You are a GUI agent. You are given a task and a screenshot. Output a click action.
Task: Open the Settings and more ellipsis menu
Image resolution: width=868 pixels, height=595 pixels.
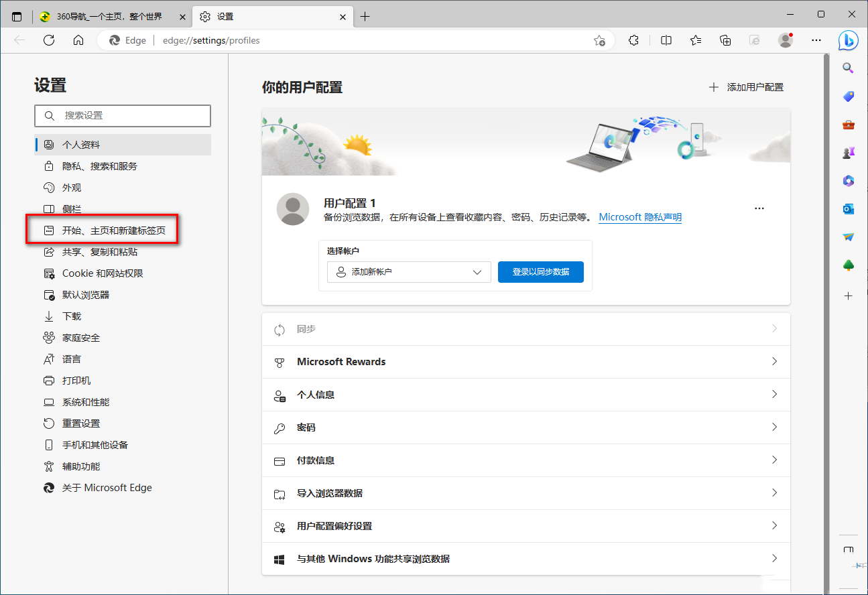click(816, 40)
